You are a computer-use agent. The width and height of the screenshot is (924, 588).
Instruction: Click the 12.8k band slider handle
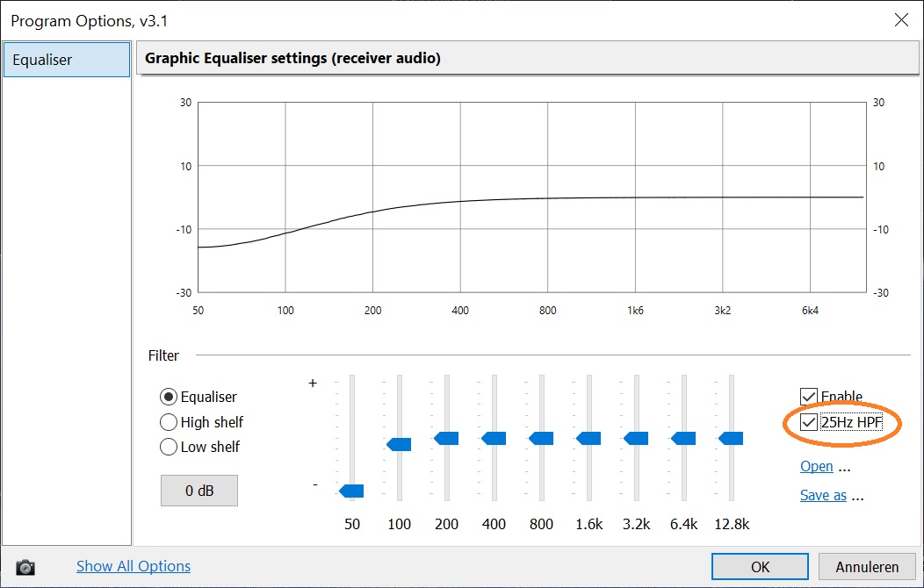731,438
